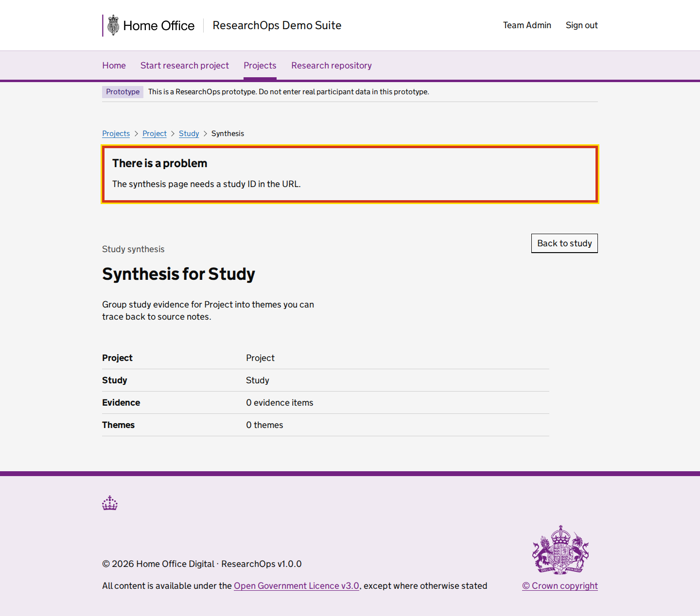Follow the Projects breadcrumb link
The height and width of the screenshot is (616, 700).
(x=116, y=134)
